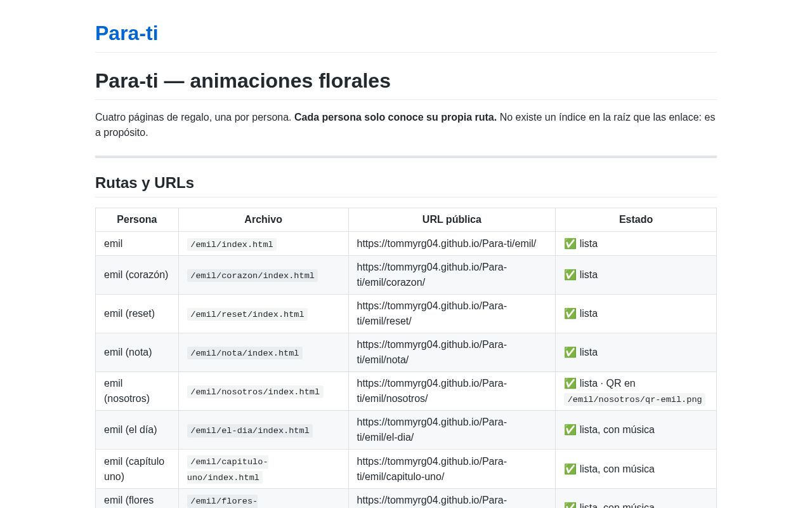Click the checkmark beside /emil/index.html row status
Screen dimensions: 812x508
click(570, 244)
